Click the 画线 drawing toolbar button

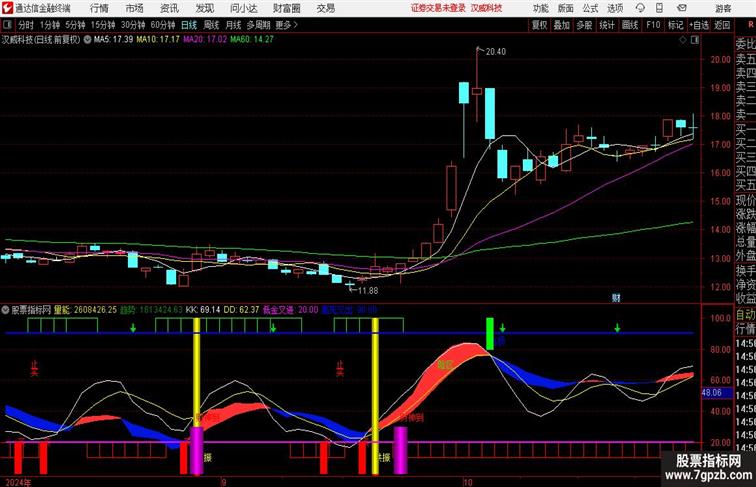(630, 25)
